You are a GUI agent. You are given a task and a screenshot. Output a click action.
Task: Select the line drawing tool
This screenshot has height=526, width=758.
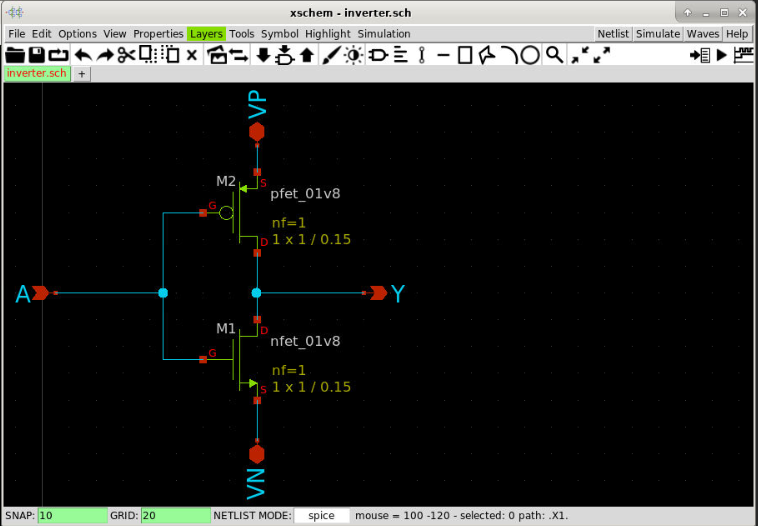coord(443,55)
